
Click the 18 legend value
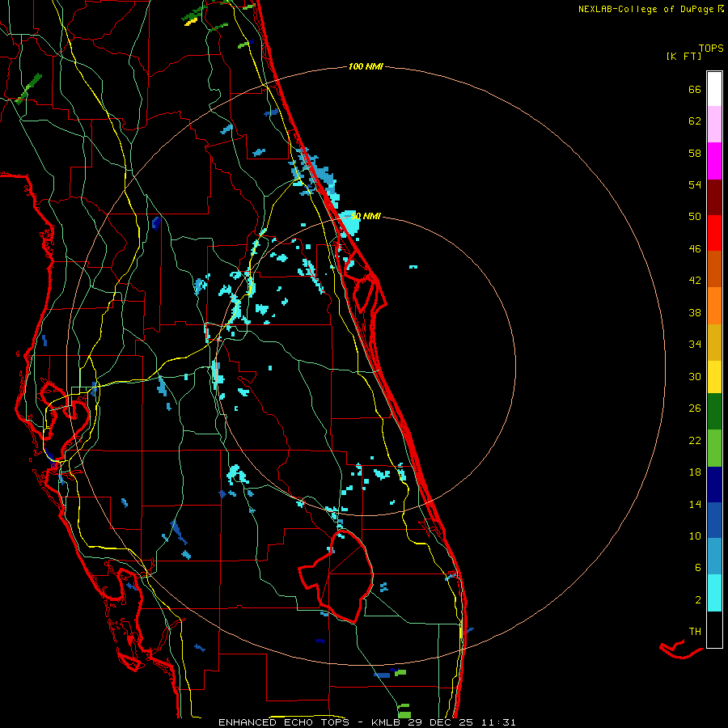(x=695, y=472)
